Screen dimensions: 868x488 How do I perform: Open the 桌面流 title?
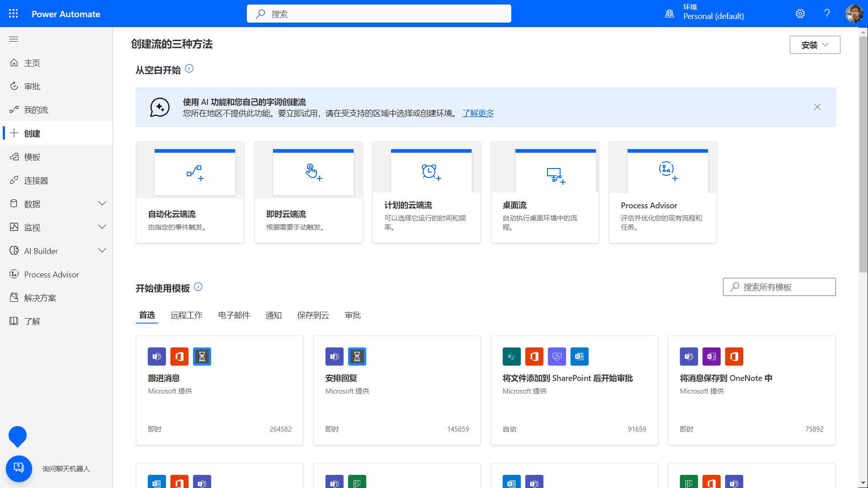point(514,205)
